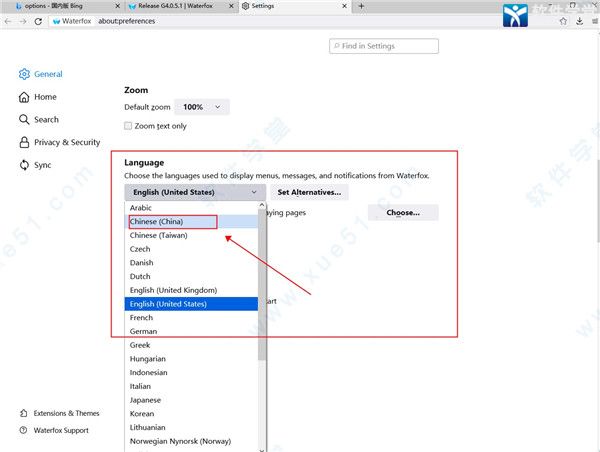
Task: Open the Home settings category
Action: coord(38,97)
